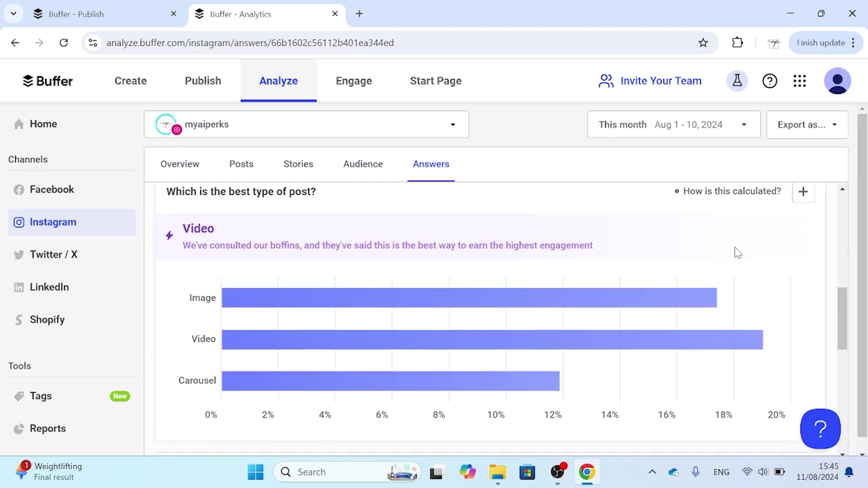Open notifications bell in system tray

849,472
